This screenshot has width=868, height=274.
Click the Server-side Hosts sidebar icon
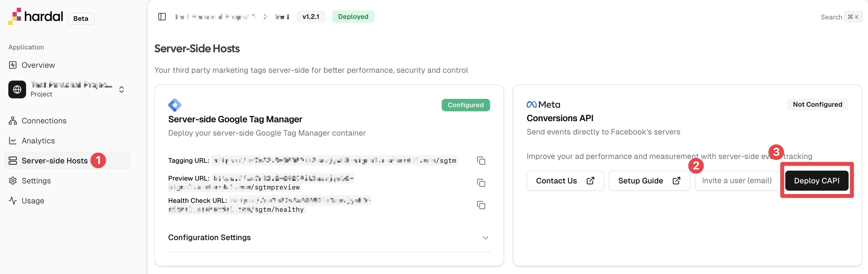point(12,161)
